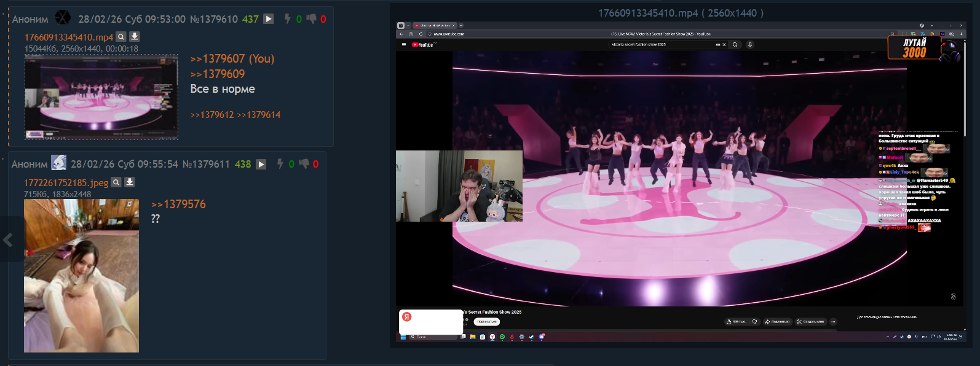This screenshot has width=980, height=366.
Task: Click the timestamp 28/02/26 Суб 09:53:00
Action: 132,19
